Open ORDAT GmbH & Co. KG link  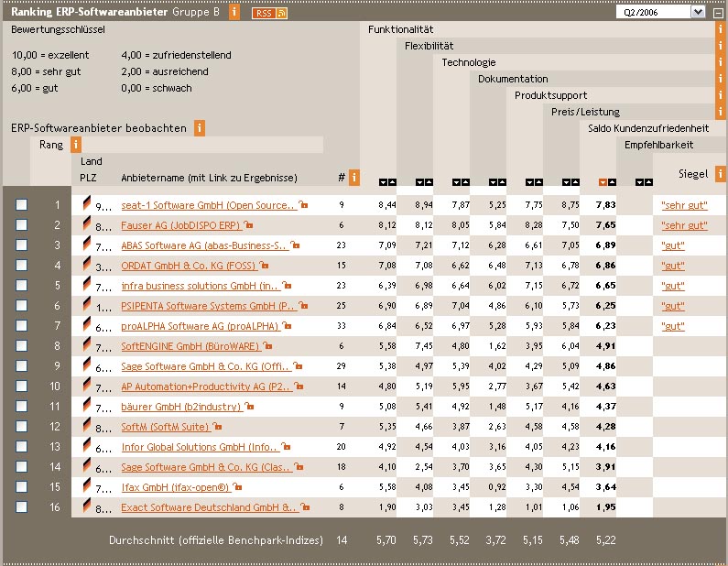pyautogui.click(x=188, y=266)
